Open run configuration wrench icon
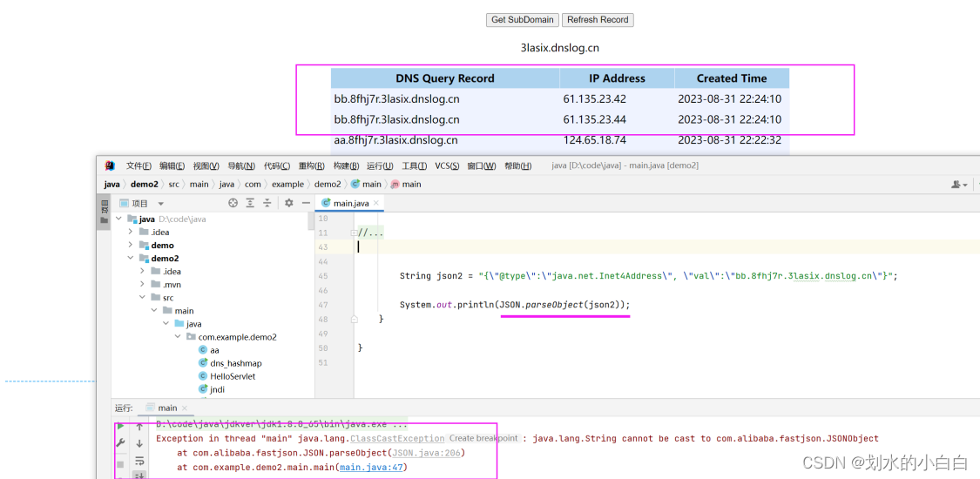Screen dimensions: 980x479 pos(120,443)
